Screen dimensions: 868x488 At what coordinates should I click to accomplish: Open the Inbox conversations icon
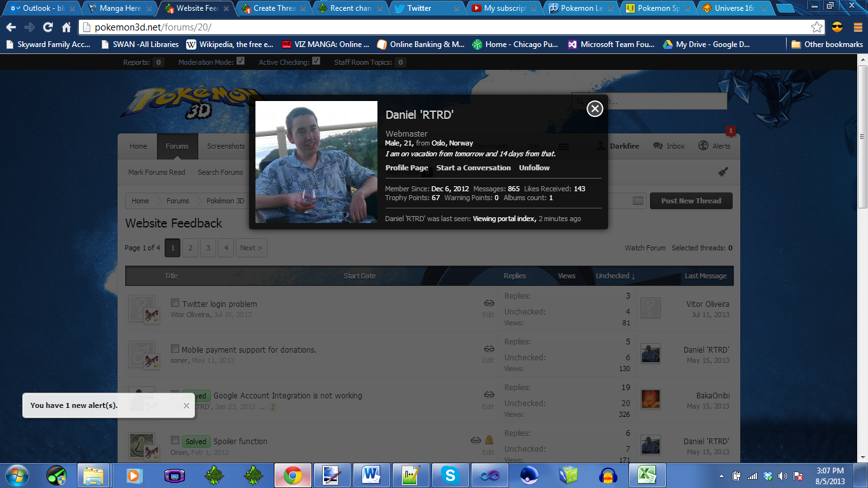click(669, 146)
